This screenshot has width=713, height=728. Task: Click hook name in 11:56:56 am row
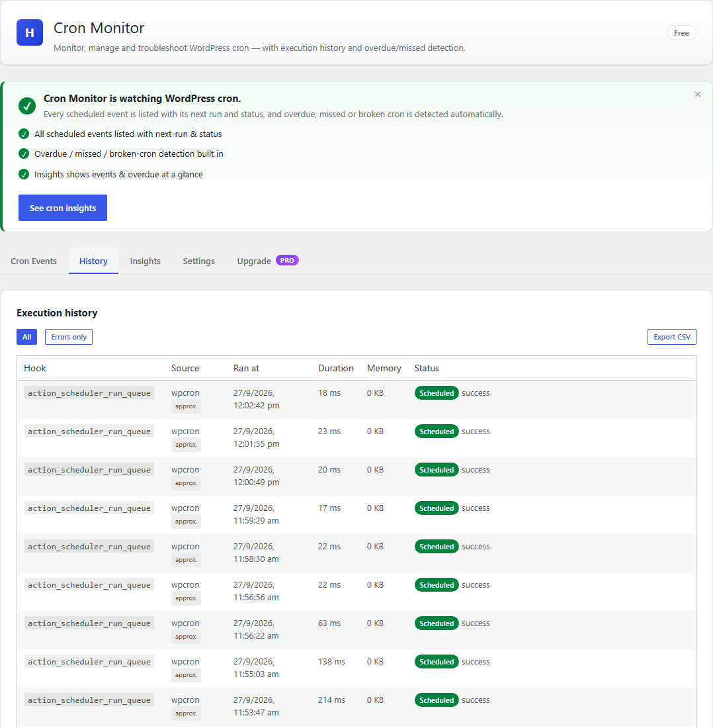[x=89, y=585]
